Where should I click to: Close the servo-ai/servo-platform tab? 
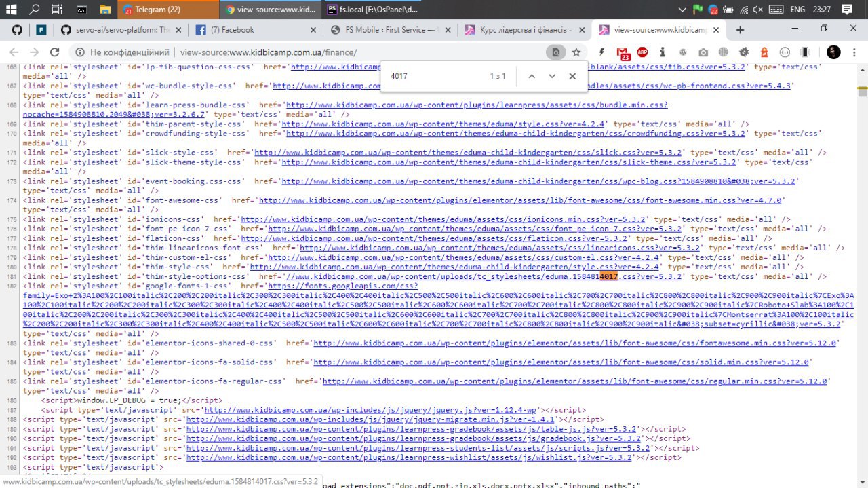(x=179, y=30)
